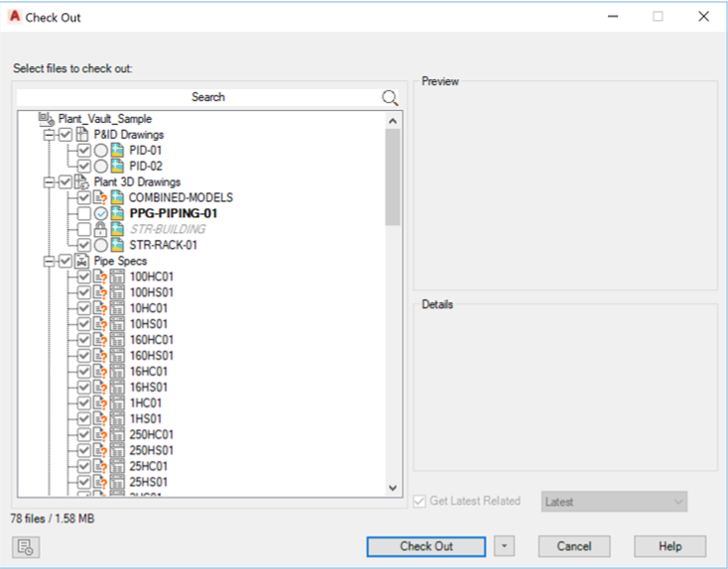
Task: Click the PID-02 drawing file icon
Action: [x=117, y=167]
